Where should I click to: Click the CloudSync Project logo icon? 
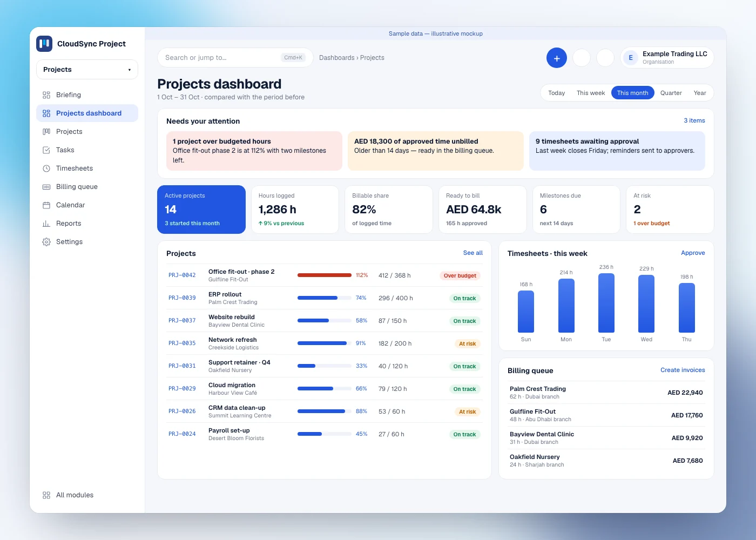(x=44, y=44)
